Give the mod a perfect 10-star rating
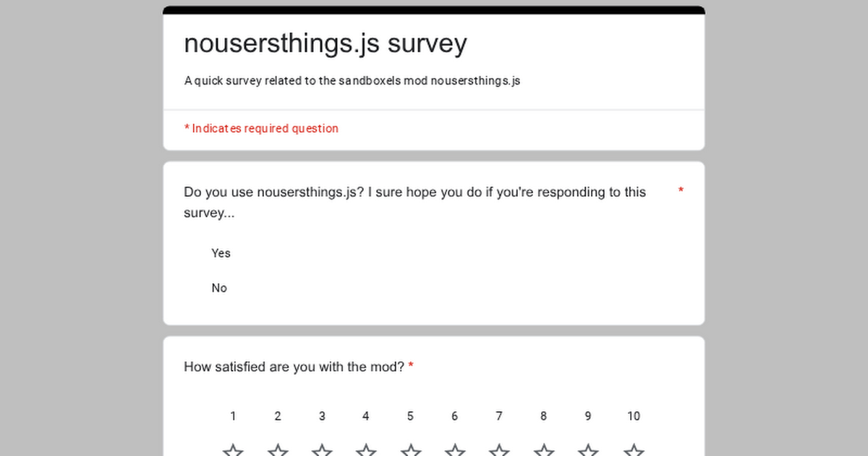The height and width of the screenshot is (456, 868). pyautogui.click(x=634, y=449)
